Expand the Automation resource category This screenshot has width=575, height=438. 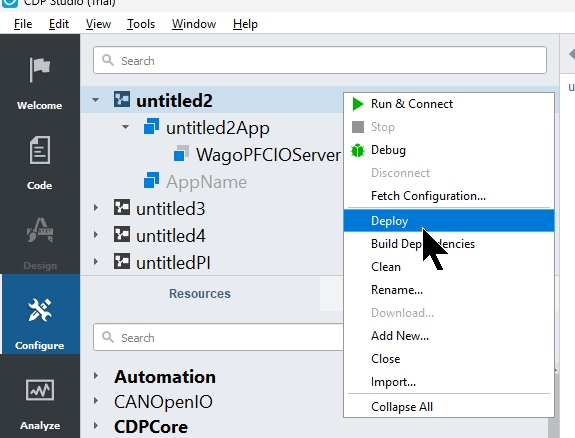(96, 376)
